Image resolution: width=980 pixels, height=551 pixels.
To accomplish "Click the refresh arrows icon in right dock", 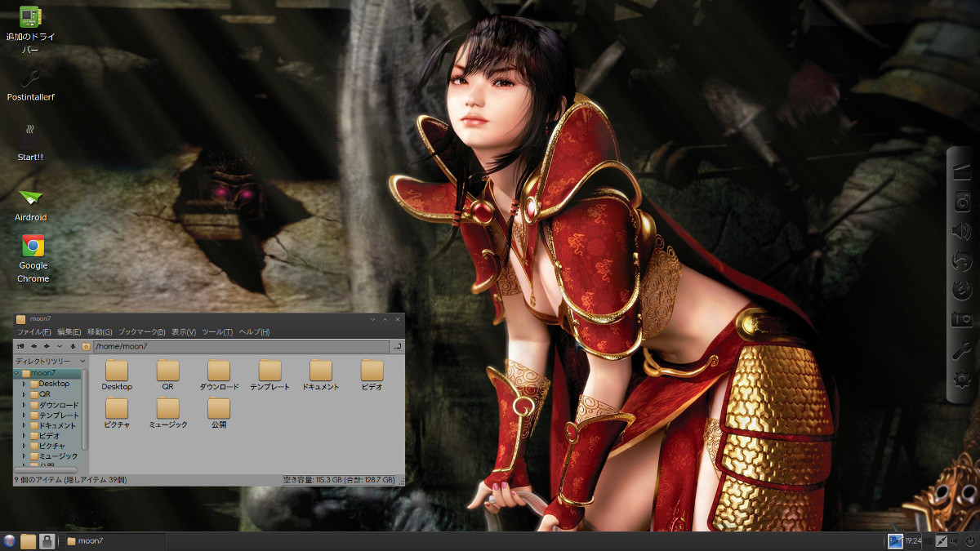I will pos(962,261).
